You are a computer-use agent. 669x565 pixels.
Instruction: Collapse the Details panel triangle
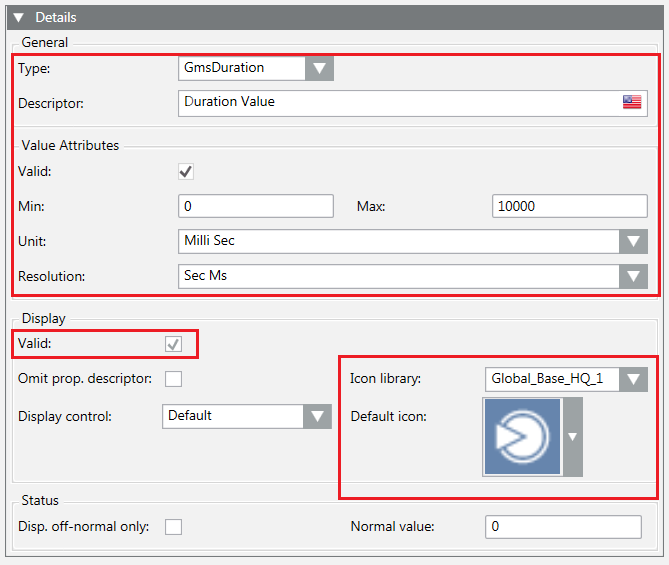[18, 17]
